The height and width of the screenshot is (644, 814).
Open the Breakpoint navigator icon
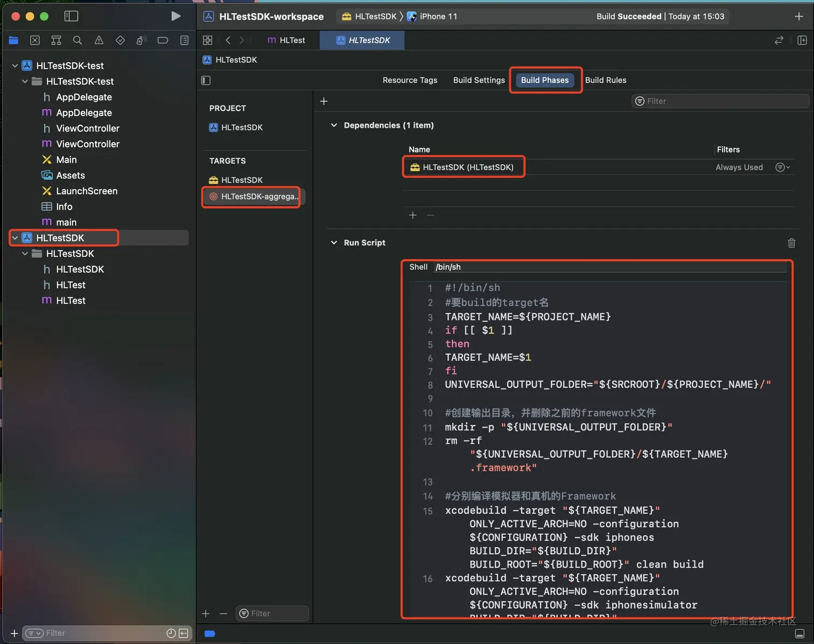[x=163, y=40]
